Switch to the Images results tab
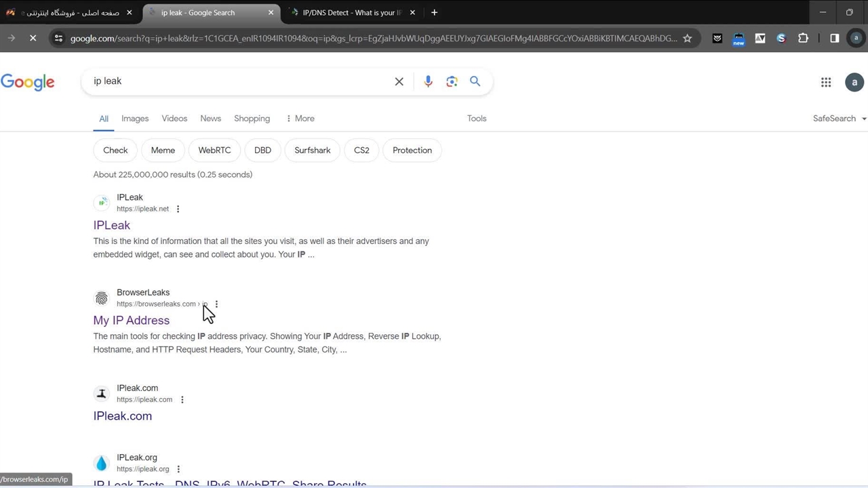This screenshot has width=868, height=488. pos(135,119)
